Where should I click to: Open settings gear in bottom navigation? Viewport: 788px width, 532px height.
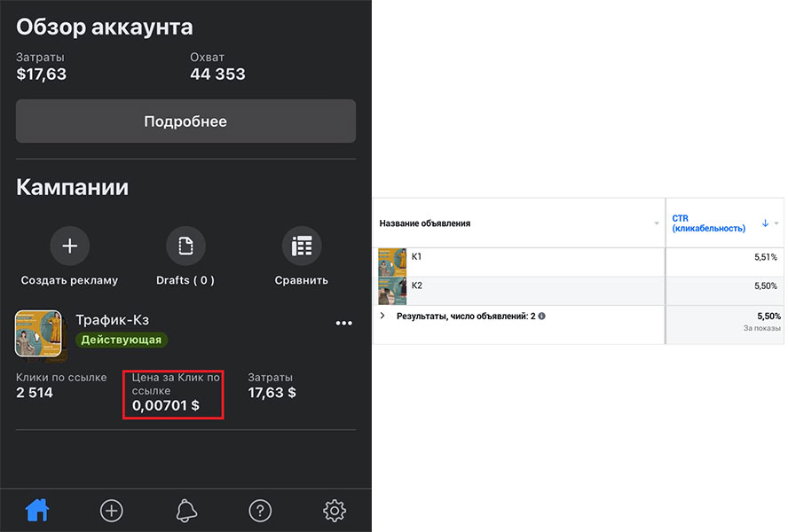click(x=334, y=510)
